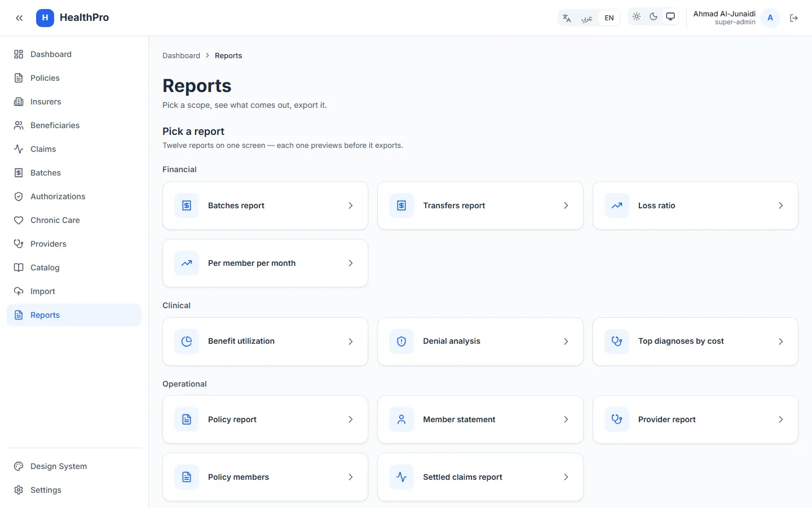The width and height of the screenshot is (812, 508).
Task: Collapse sidebar with double-chevron icon
Action: pos(19,18)
